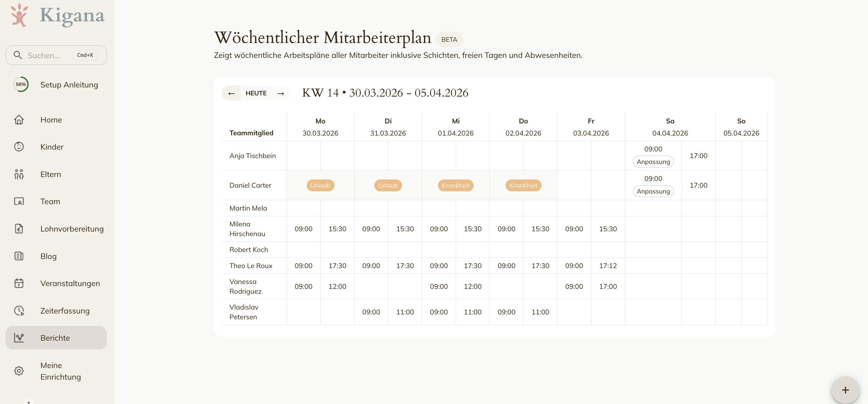Click Daniel Carter's Monday Urlaub tag
This screenshot has width=868, height=404.
tap(320, 185)
